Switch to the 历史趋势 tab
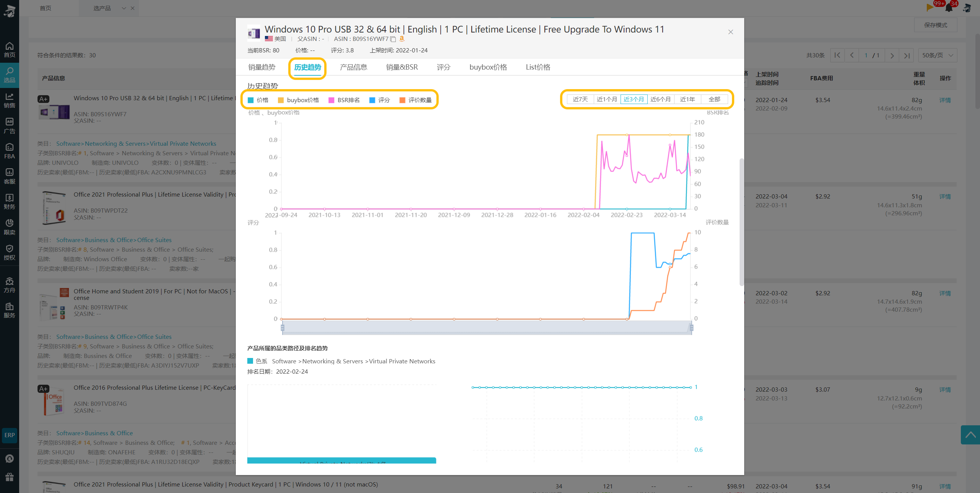The height and width of the screenshot is (493, 980). pos(307,67)
